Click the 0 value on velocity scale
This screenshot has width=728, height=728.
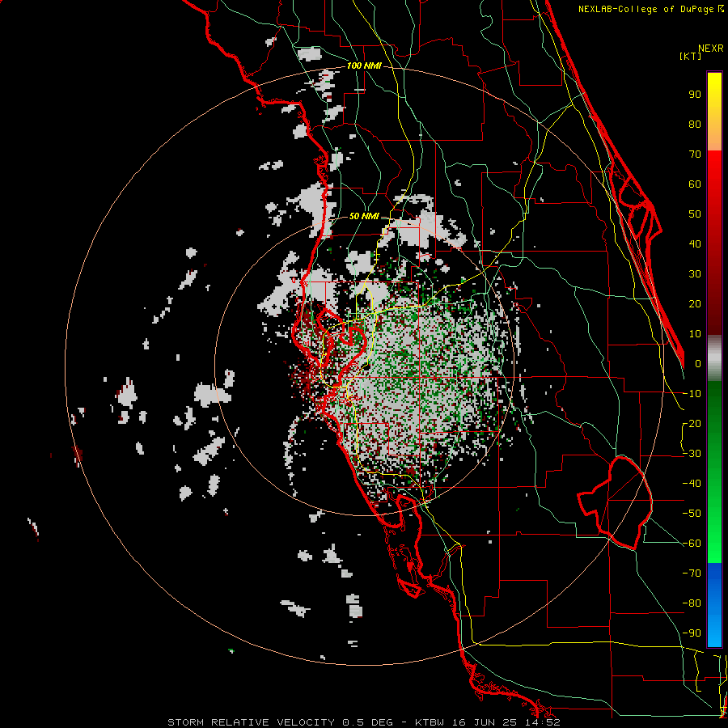(698, 364)
